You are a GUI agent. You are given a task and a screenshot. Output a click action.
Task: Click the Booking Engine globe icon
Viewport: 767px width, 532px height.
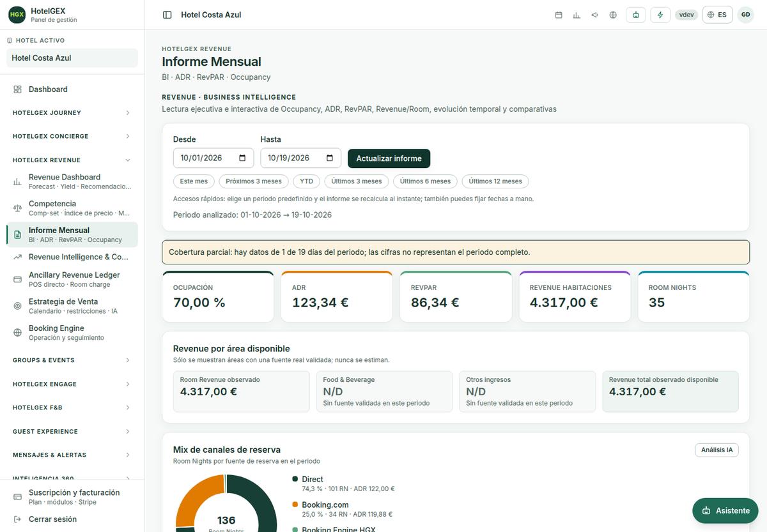(17, 333)
